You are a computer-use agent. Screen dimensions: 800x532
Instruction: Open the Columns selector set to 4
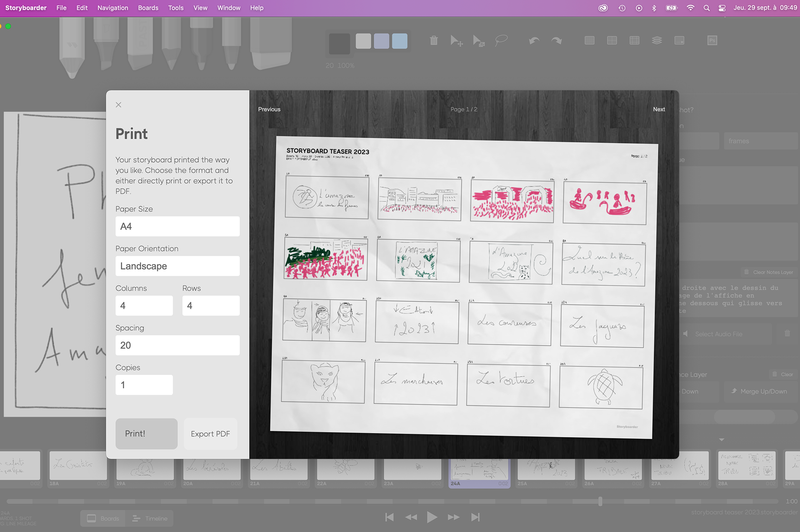tap(144, 305)
